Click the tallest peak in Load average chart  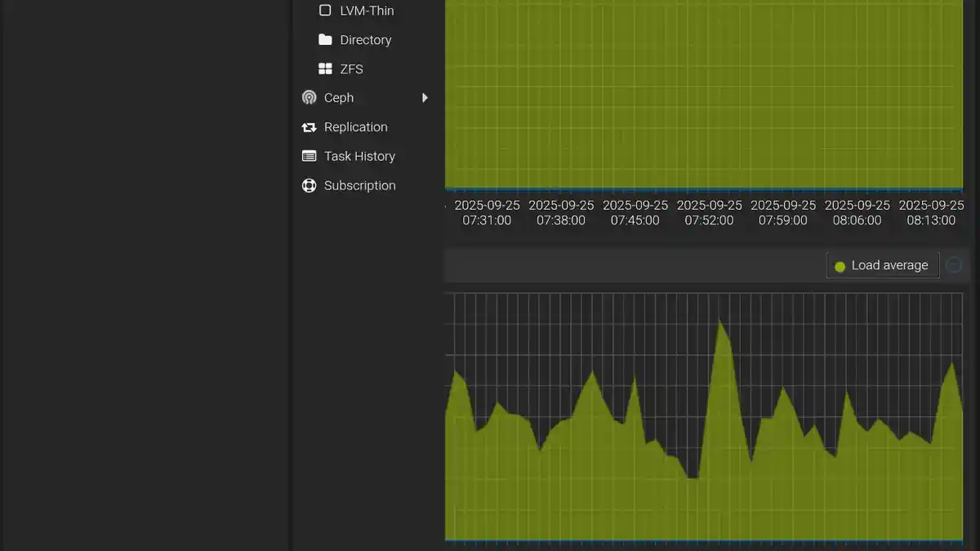(x=720, y=322)
